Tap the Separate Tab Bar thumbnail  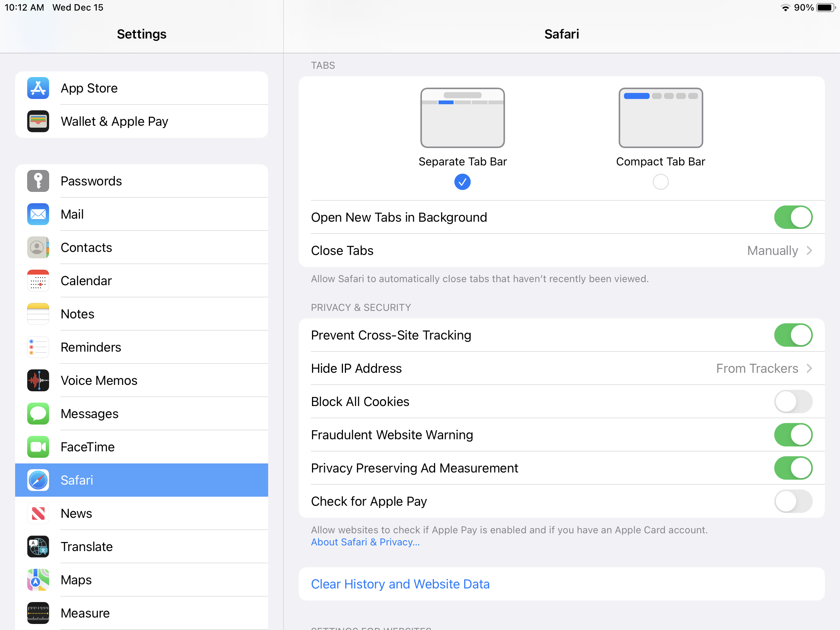[462, 118]
